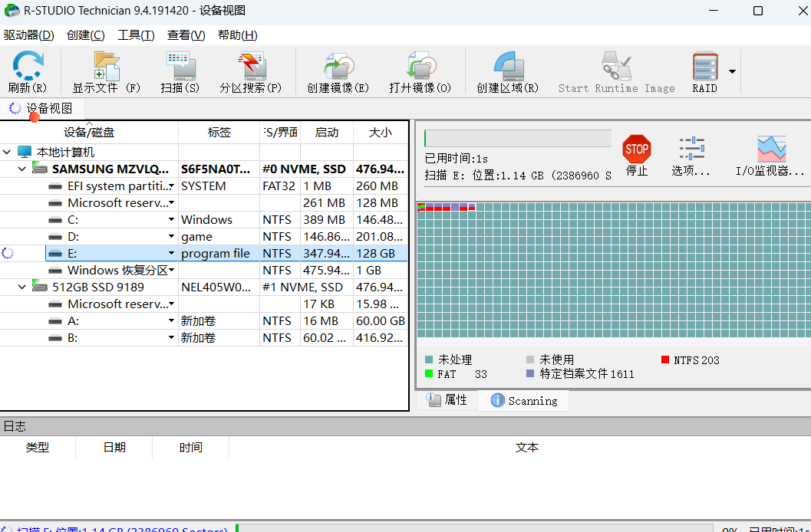Open scan Options (选项) icon

coord(691,149)
